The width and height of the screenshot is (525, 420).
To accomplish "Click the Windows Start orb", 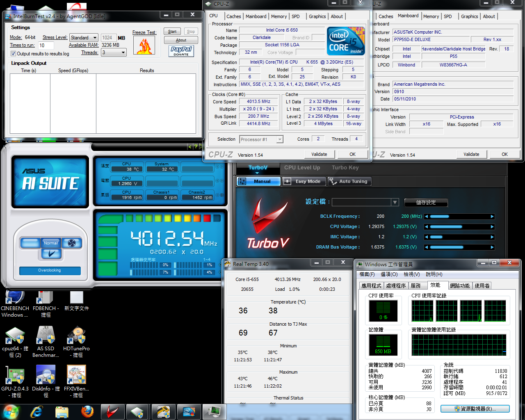I will [11, 411].
